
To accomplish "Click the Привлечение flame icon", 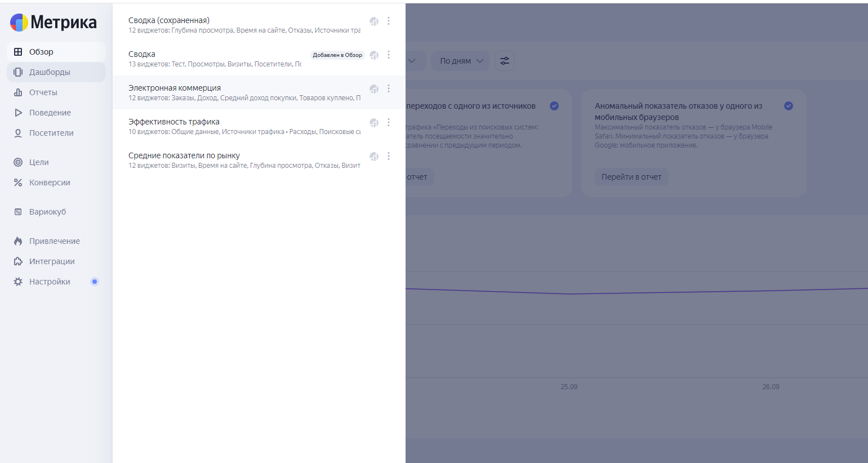I will [x=18, y=241].
